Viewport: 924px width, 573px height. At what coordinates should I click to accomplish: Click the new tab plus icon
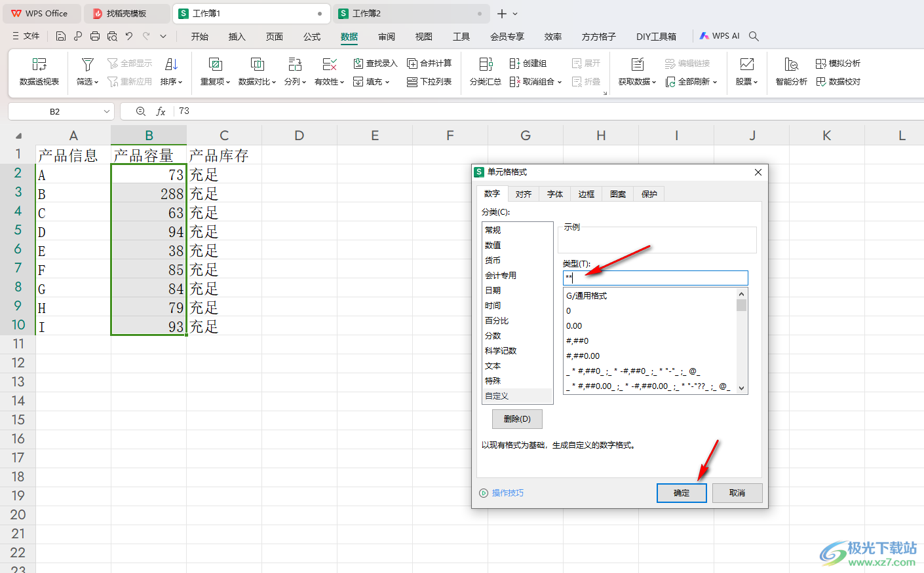coord(502,13)
